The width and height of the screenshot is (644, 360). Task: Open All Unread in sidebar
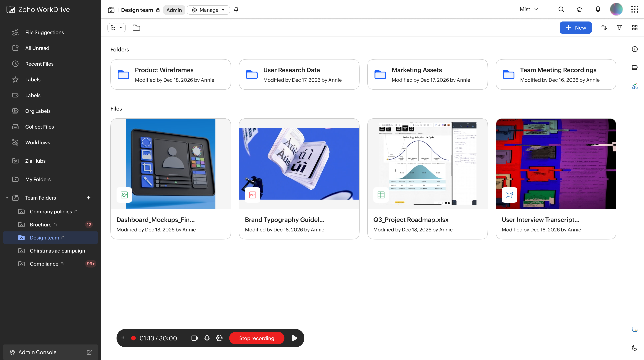[x=50, y=48]
